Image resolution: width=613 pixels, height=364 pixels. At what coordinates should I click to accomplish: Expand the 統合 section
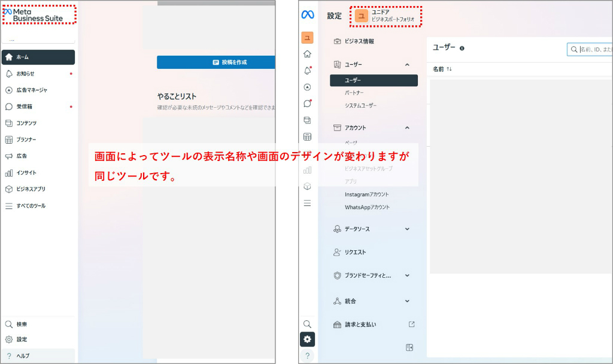pyautogui.click(x=407, y=301)
